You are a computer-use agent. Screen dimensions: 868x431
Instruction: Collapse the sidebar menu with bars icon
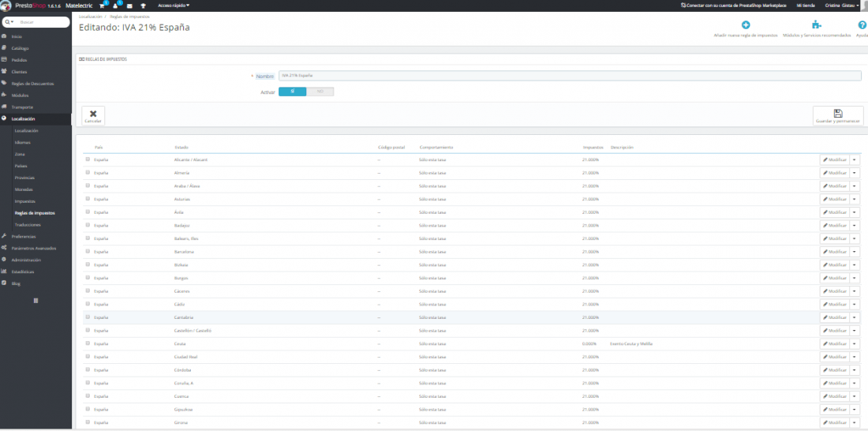coord(36,300)
